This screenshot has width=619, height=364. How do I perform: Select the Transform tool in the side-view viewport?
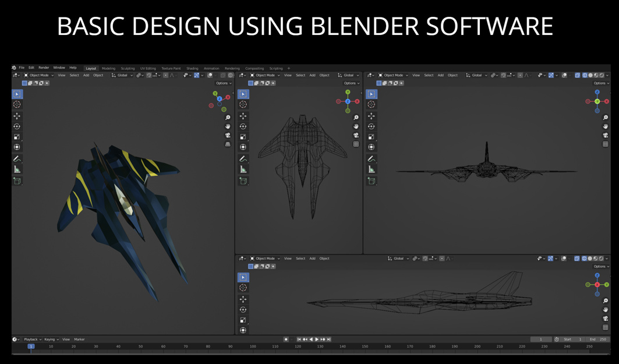click(243, 330)
